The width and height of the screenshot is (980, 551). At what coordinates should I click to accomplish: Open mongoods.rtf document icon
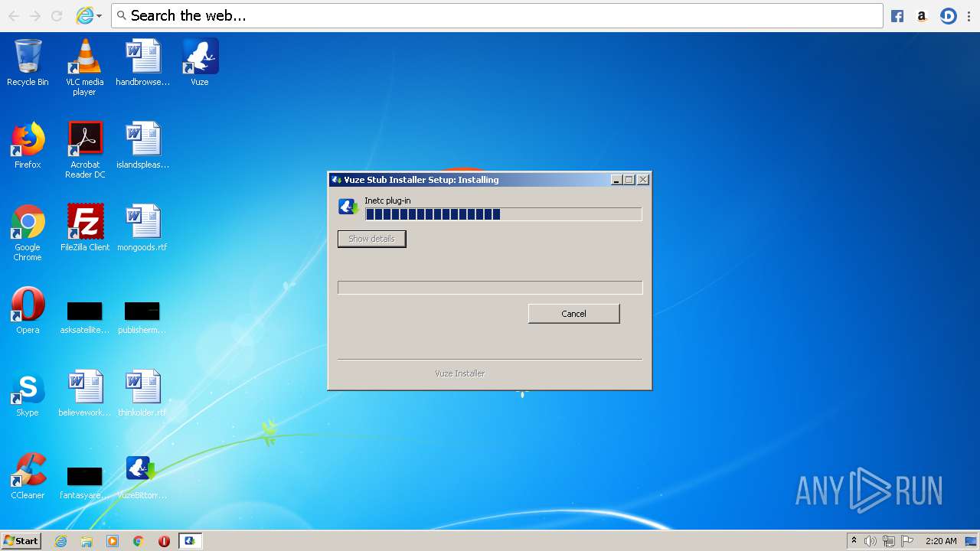[x=142, y=228]
